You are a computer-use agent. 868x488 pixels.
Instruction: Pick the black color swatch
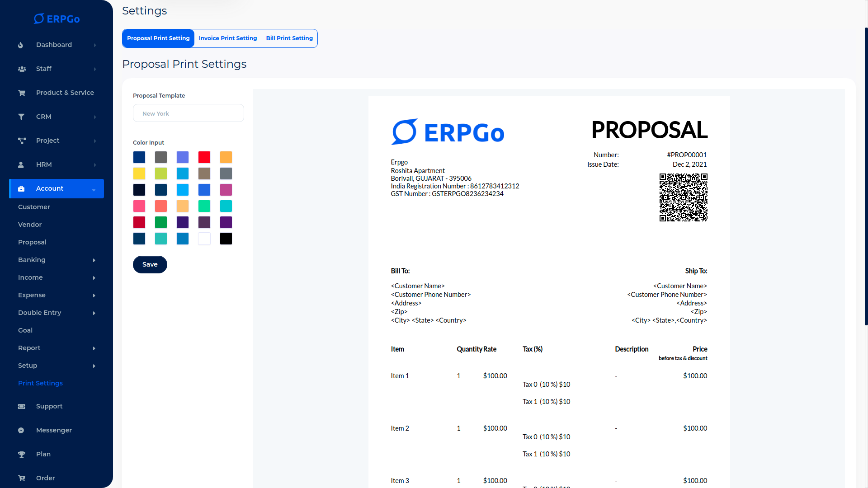pos(226,239)
